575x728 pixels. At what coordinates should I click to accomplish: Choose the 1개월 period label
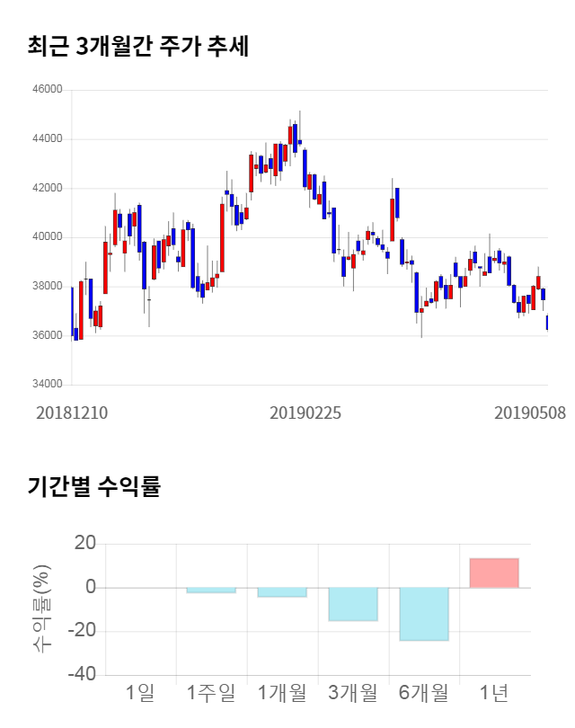pyautogui.click(x=282, y=693)
